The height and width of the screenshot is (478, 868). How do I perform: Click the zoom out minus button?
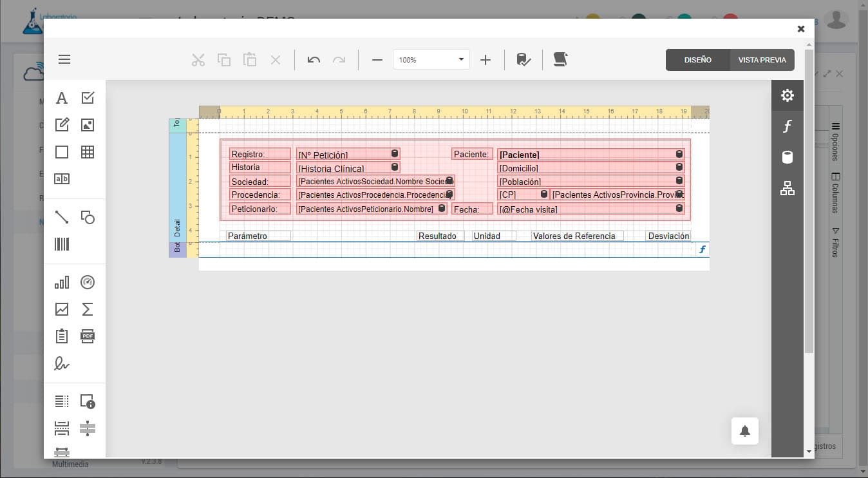pyautogui.click(x=377, y=60)
